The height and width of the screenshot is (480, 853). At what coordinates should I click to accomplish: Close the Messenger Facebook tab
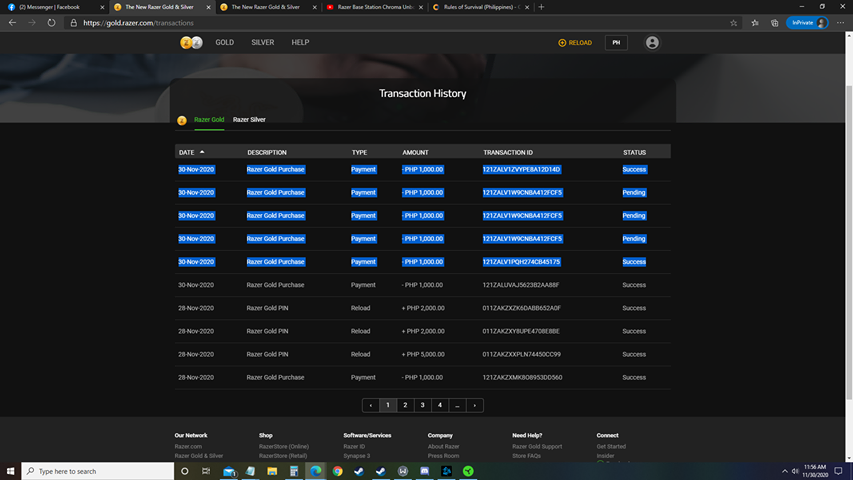(x=102, y=7)
